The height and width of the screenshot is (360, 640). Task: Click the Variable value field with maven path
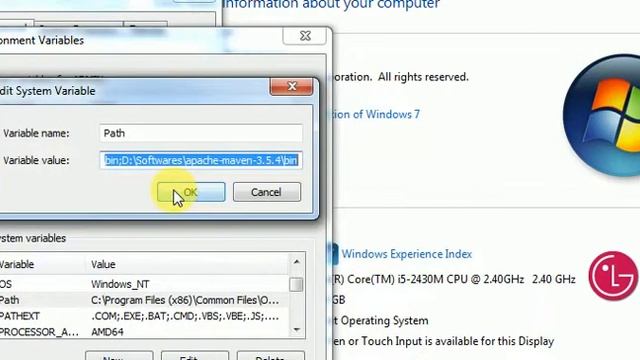tap(201, 160)
